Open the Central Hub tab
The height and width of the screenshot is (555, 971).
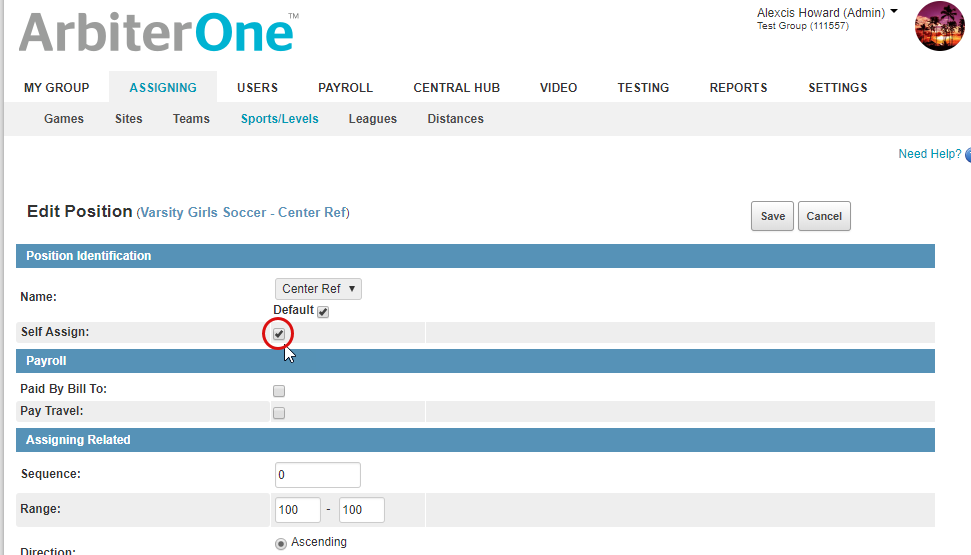coord(456,88)
